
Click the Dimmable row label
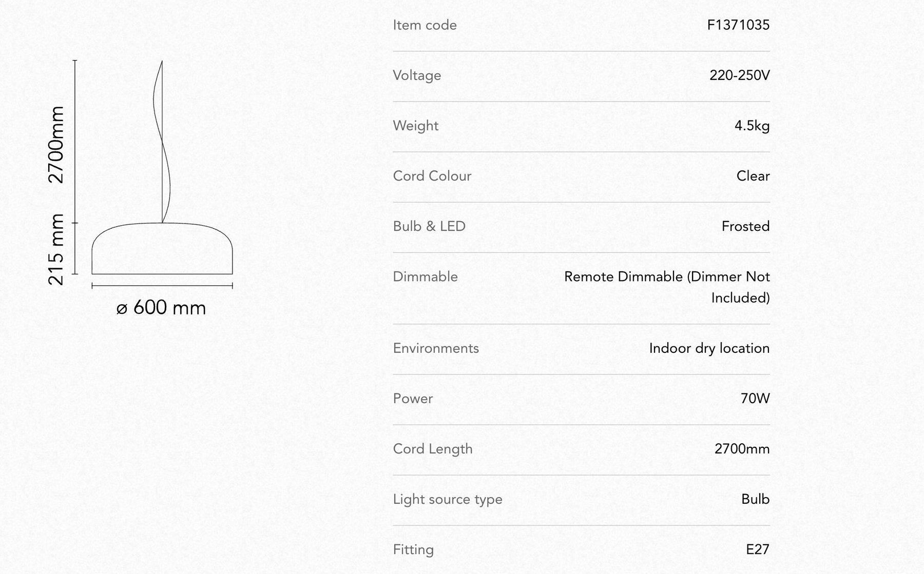425,276
